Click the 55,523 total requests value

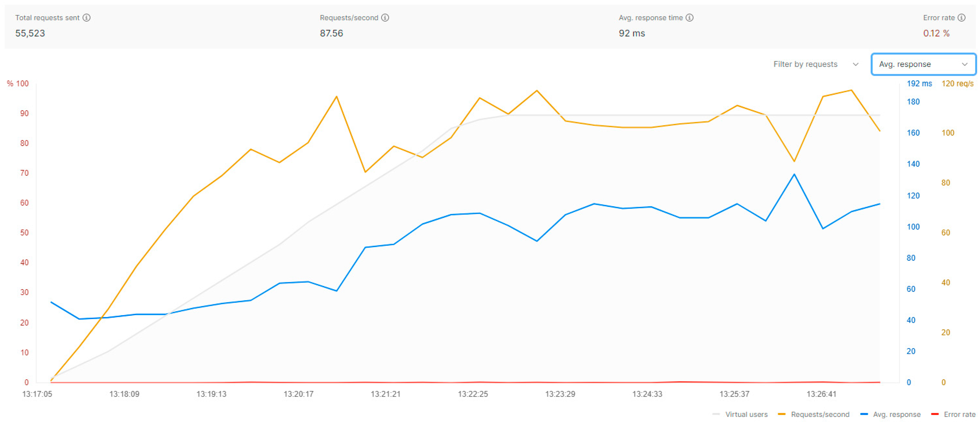pyautogui.click(x=30, y=33)
